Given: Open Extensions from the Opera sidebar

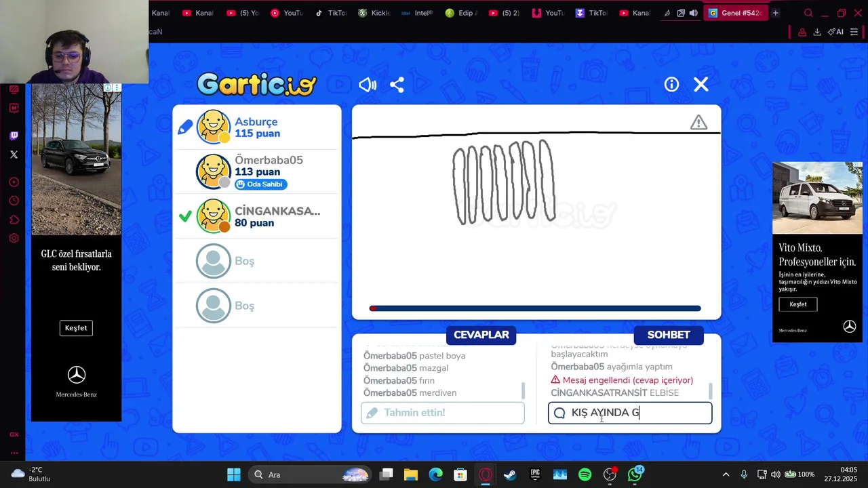Looking at the screenshot, I should click(14, 220).
